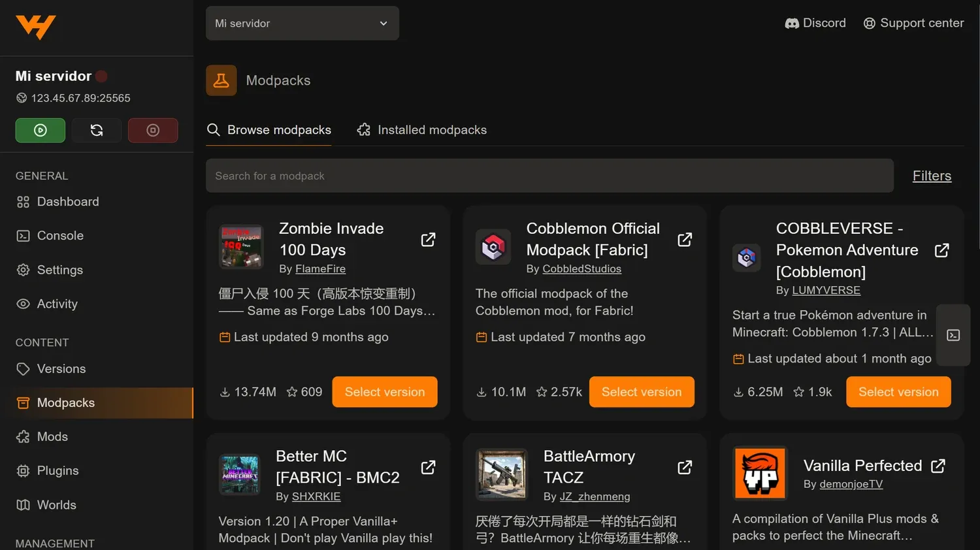This screenshot has height=550, width=980.
Task: Open the Cobblemon Official Modpack external link icon
Action: point(685,240)
